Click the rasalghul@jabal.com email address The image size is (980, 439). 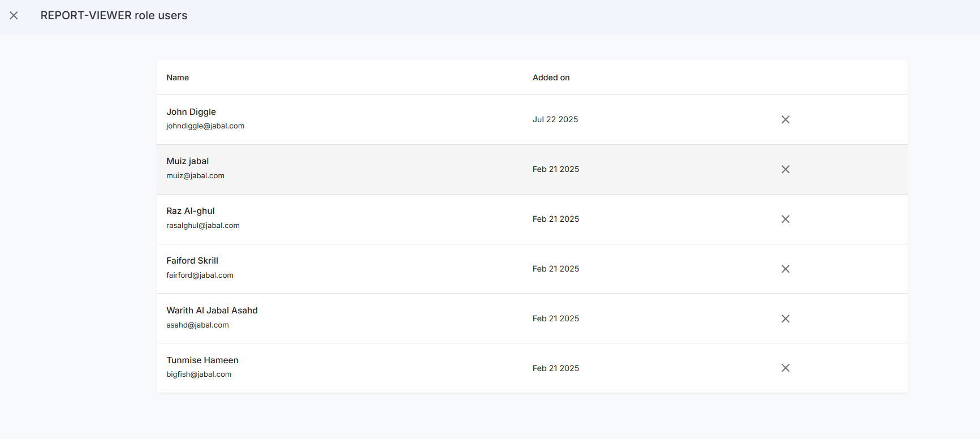click(203, 226)
